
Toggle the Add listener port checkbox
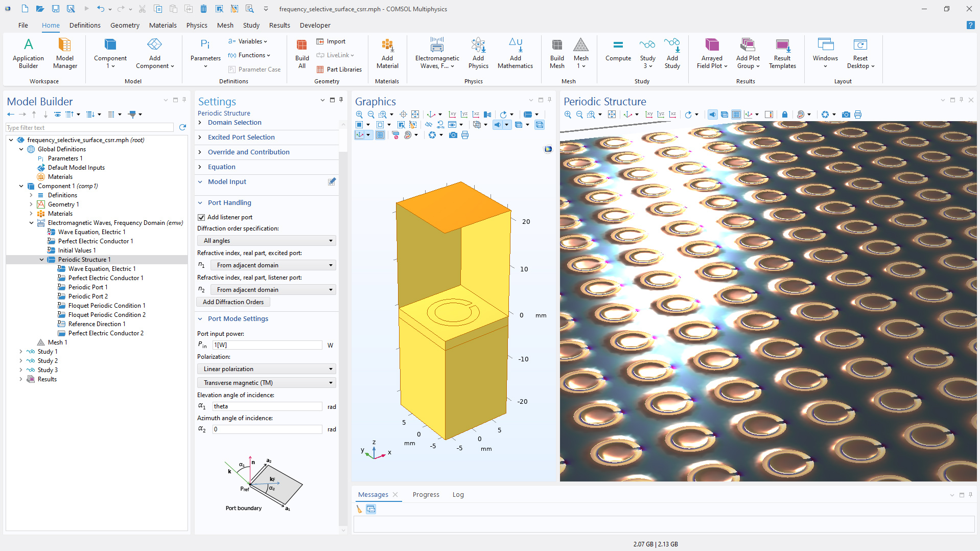point(202,217)
